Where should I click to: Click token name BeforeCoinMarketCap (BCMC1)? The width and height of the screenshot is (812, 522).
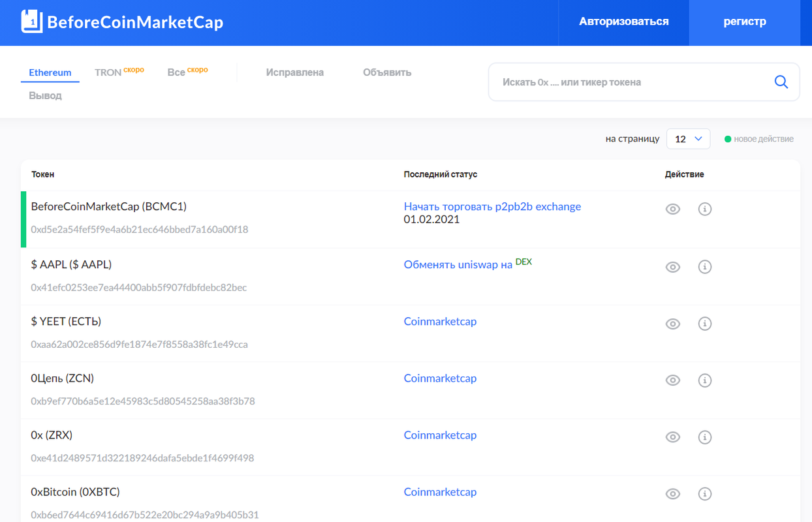(109, 206)
